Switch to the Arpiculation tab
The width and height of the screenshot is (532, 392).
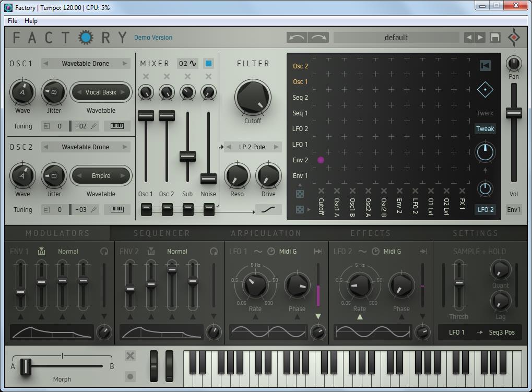tap(266, 233)
